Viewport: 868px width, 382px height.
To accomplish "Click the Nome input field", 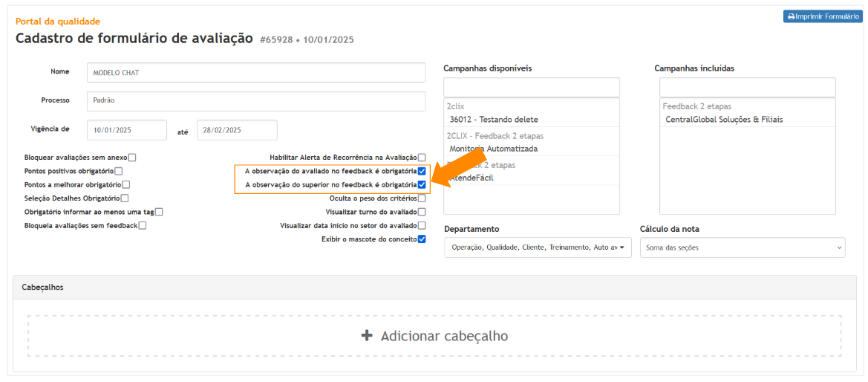I will [x=256, y=73].
